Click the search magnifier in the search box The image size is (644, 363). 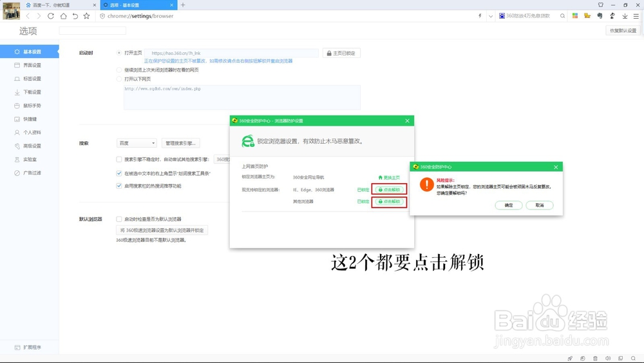pyautogui.click(x=562, y=16)
